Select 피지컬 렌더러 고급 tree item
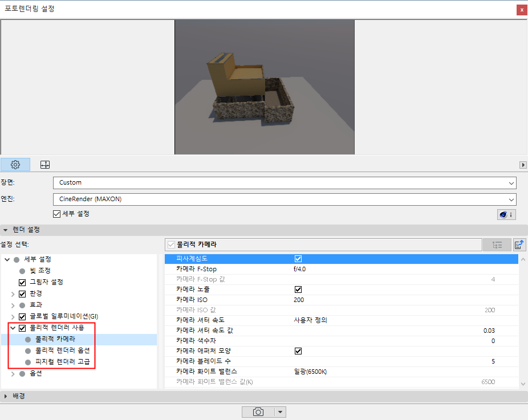The image size is (528, 420). tap(63, 362)
